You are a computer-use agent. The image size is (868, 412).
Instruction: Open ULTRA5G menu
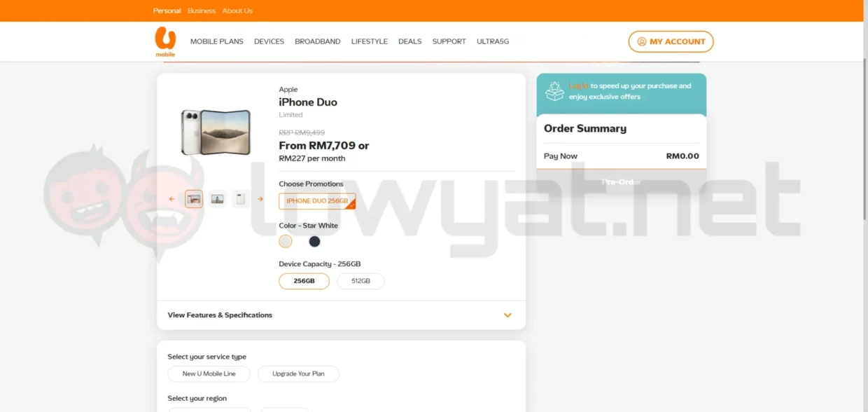point(493,41)
